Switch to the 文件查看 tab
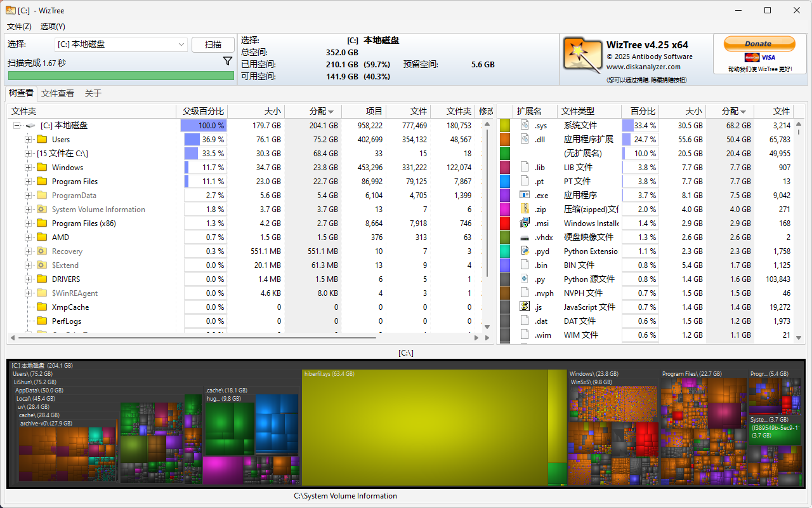The width and height of the screenshot is (812, 508). pyautogui.click(x=58, y=93)
